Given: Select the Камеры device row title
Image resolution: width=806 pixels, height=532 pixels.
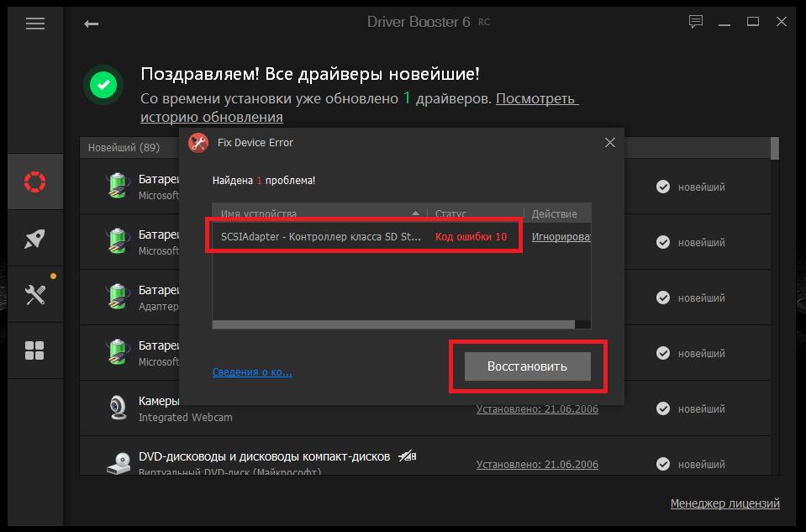Looking at the screenshot, I should (159, 400).
